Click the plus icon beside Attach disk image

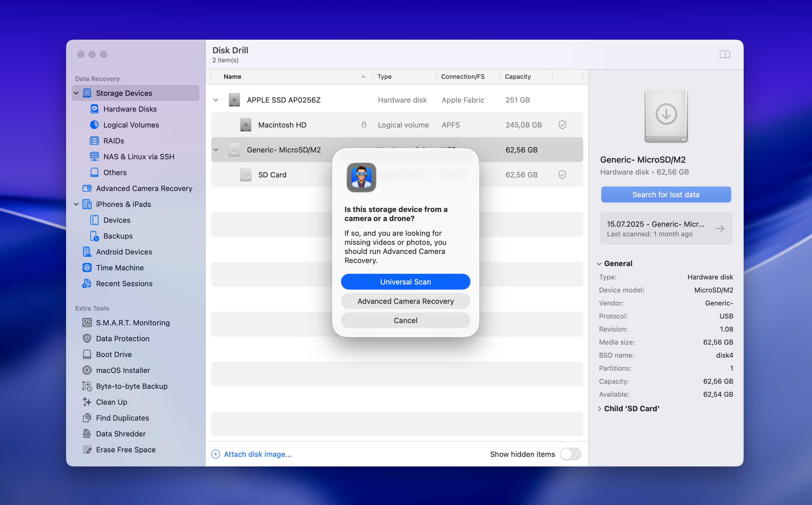click(216, 454)
